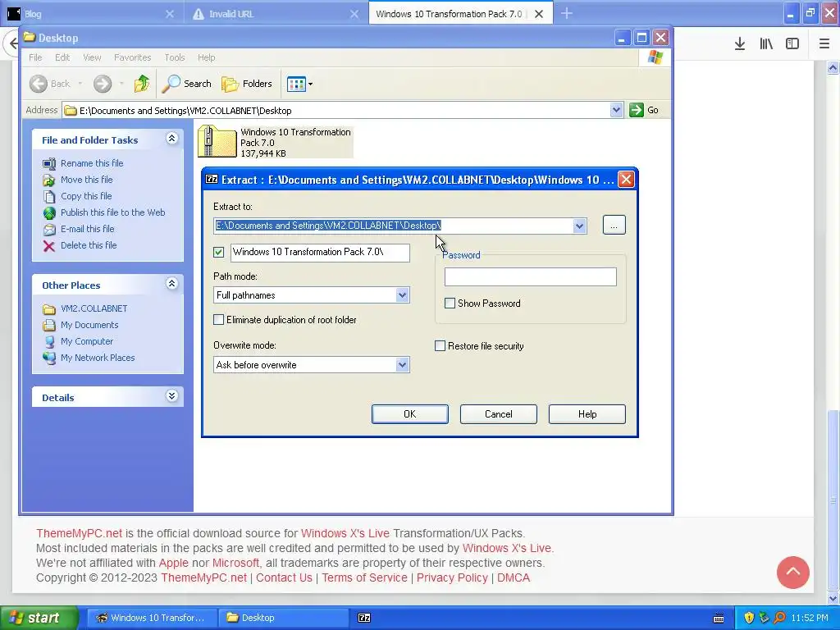Click the Back arrow icon in Explorer
The height and width of the screenshot is (630, 840).
[38, 84]
